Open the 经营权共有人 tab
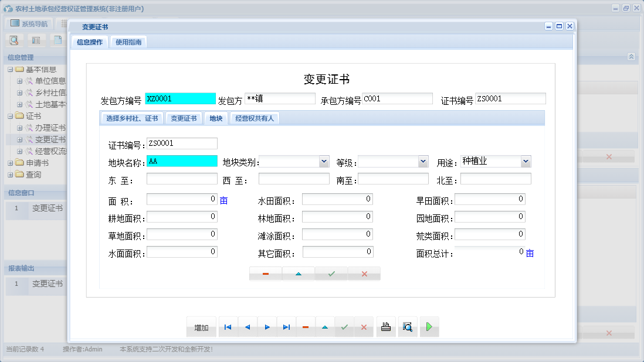Screen dimensions: 644x362 tap(254, 118)
